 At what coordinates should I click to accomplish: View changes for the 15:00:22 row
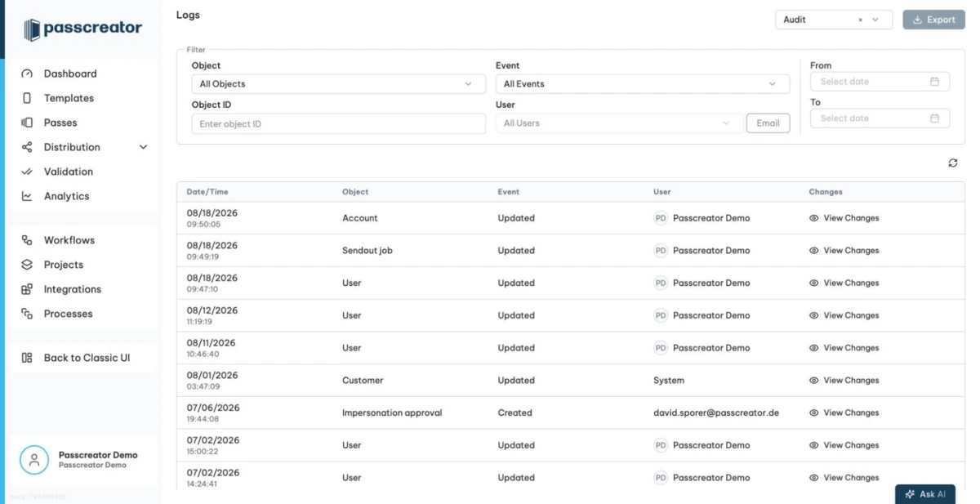pyautogui.click(x=844, y=445)
